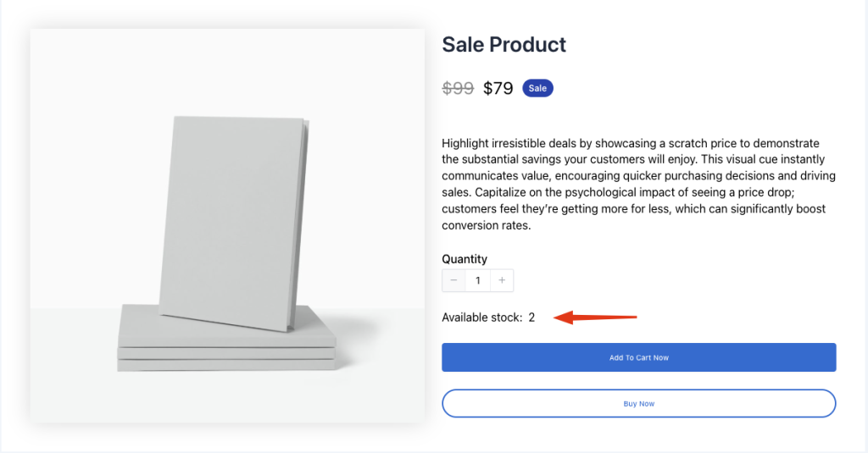
Task: Click the crossed-out $99 price
Action: coord(458,88)
